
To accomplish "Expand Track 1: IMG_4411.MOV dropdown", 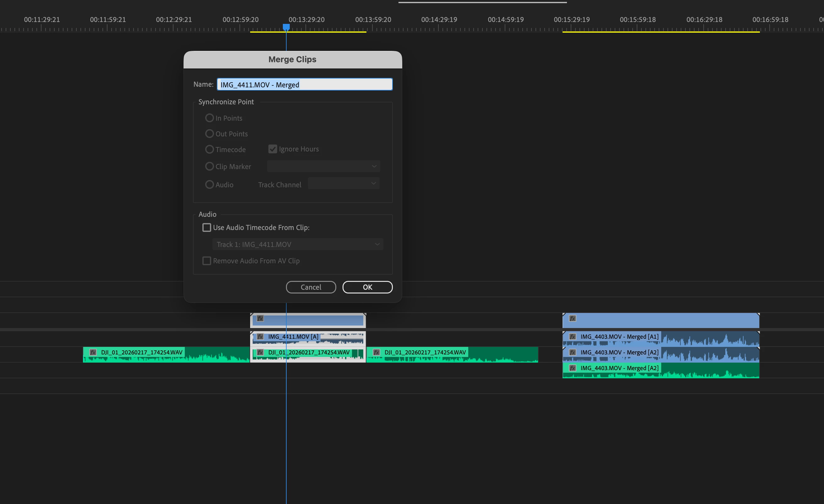I will point(298,244).
